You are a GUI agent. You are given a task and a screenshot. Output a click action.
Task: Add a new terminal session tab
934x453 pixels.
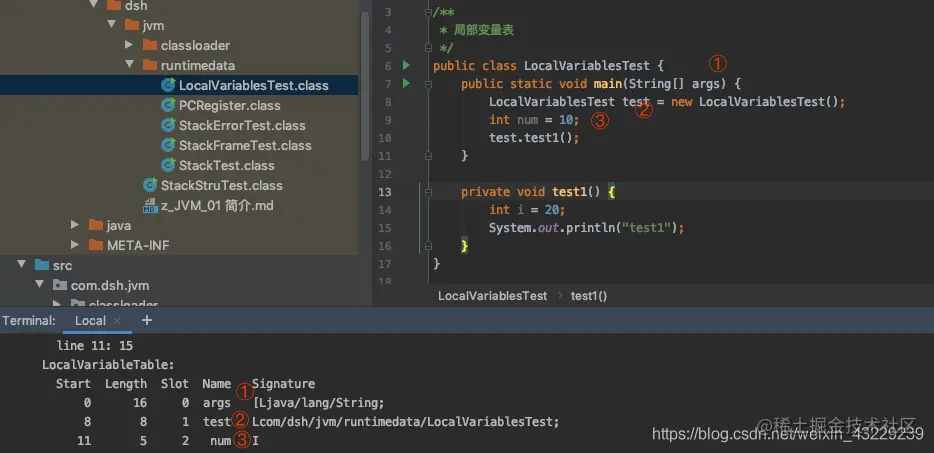coord(147,320)
